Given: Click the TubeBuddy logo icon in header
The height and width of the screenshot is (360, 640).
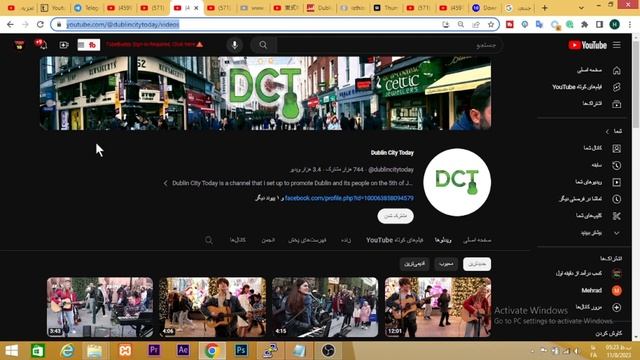Looking at the screenshot, I should coord(89,45).
